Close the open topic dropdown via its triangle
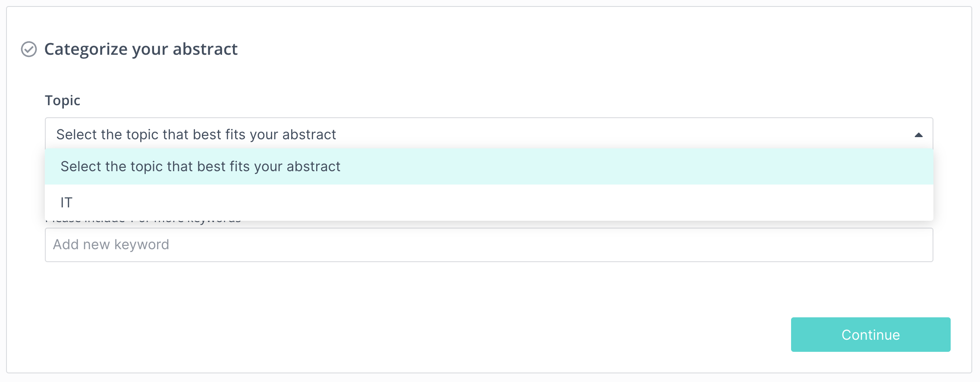 tap(918, 135)
